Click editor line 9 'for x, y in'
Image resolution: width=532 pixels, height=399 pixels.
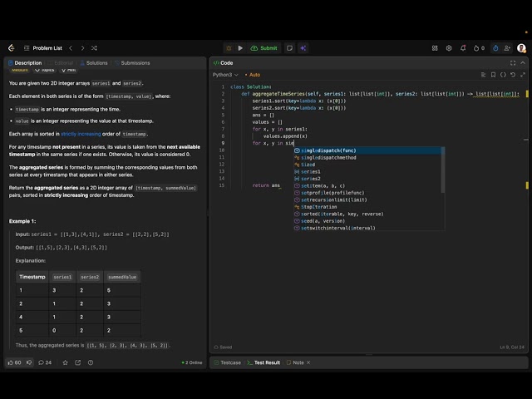[x=273, y=143]
